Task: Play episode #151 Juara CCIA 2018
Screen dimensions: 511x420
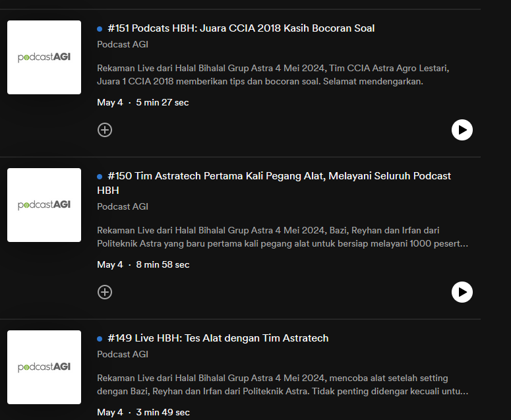Action: point(462,130)
